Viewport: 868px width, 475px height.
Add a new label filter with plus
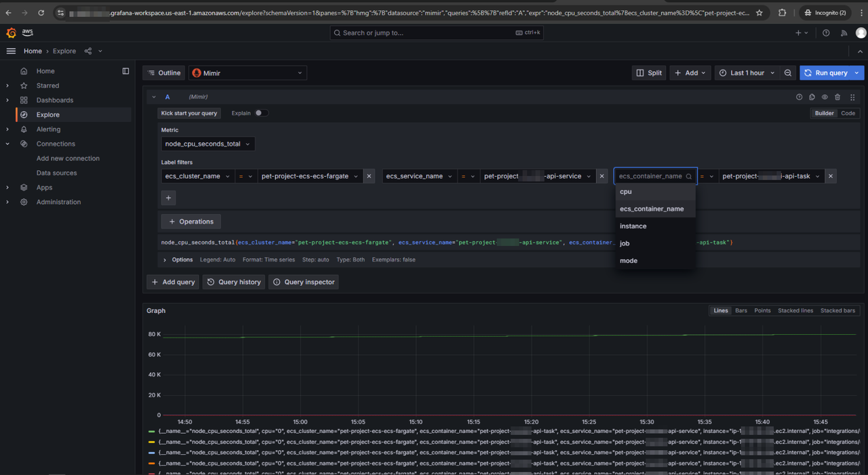pyautogui.click(x=169, y=198)
